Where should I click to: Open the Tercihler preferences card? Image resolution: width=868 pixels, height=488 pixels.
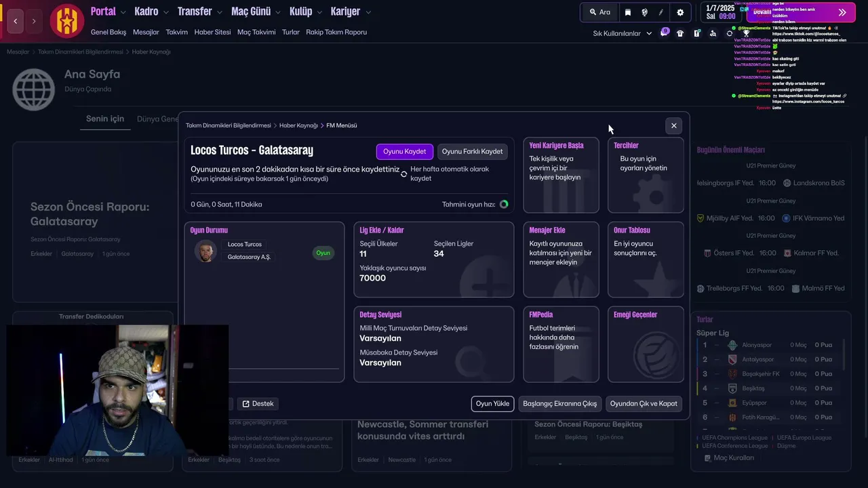(646, 175)
